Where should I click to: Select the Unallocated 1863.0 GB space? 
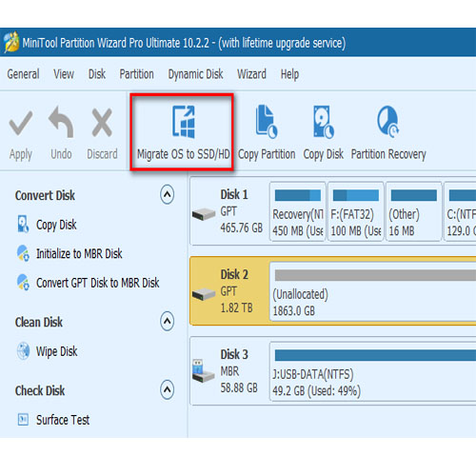pos(373,291)
